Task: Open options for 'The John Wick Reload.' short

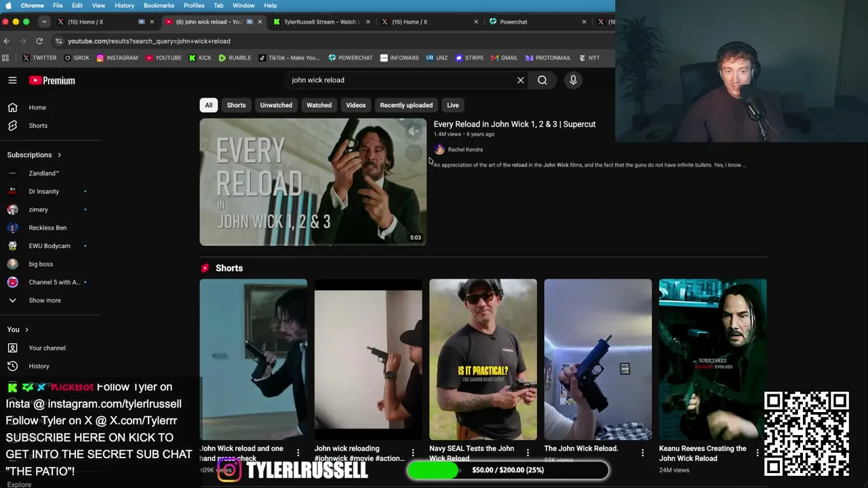Action: (x=643, y=453)
